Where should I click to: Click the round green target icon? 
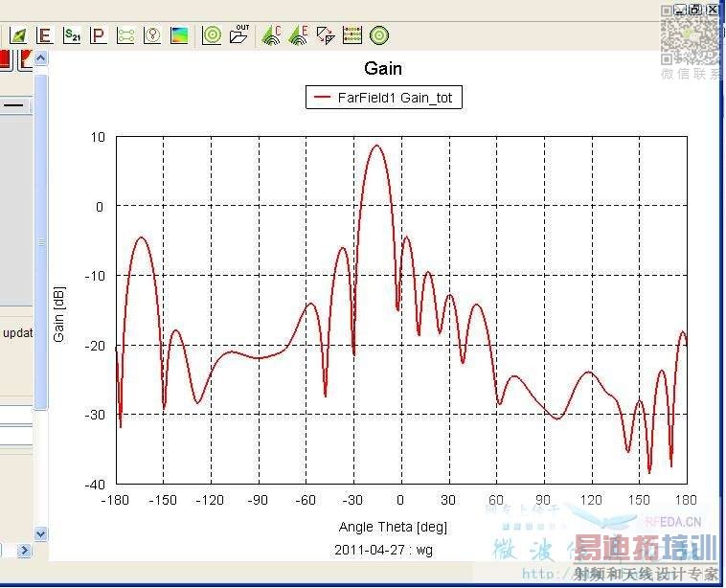point(379,35)
